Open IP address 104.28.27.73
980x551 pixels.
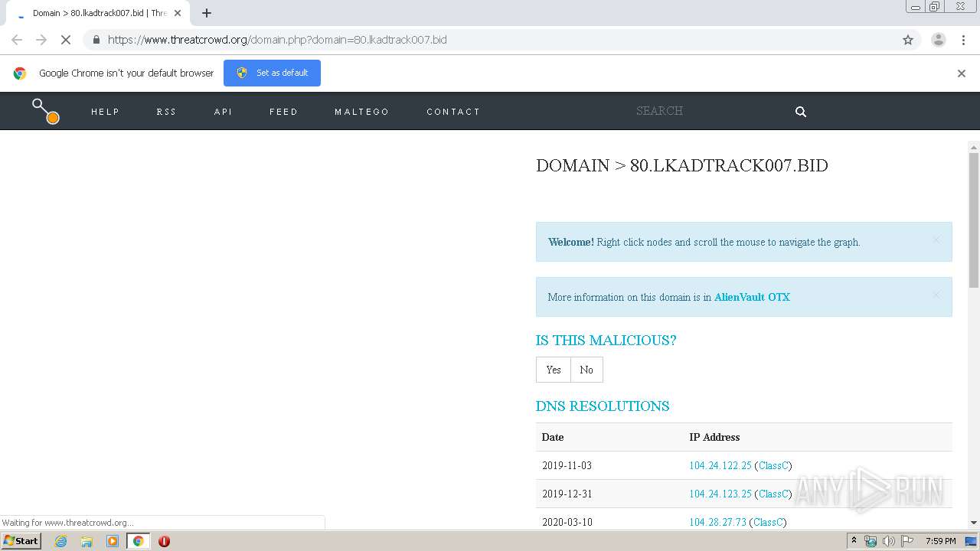coord(717,522)
